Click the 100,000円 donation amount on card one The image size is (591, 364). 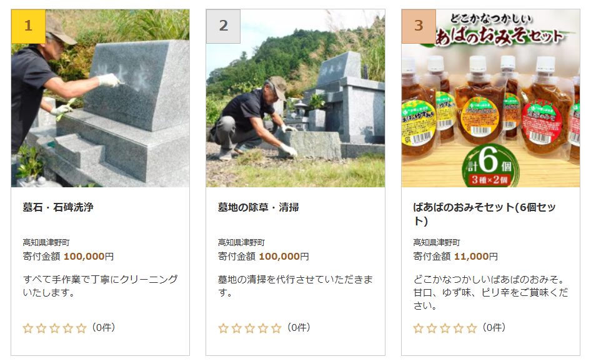(x=89, y=257)
